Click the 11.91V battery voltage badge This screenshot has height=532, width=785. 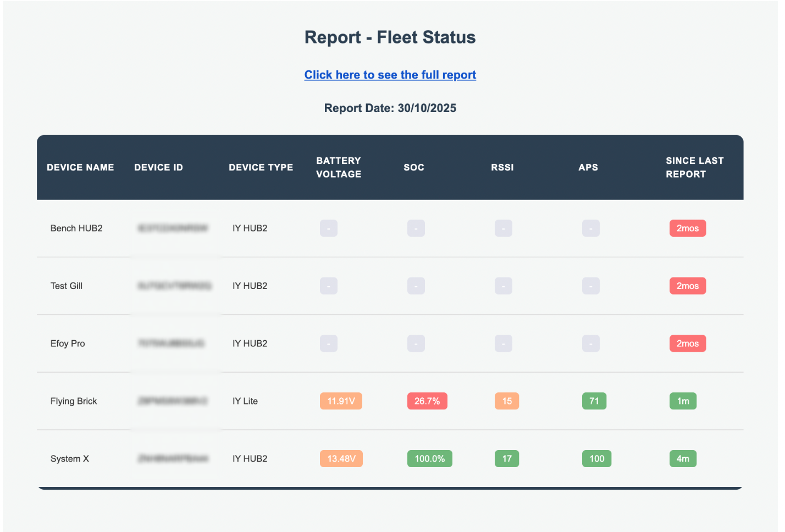[x=341, y=401]
